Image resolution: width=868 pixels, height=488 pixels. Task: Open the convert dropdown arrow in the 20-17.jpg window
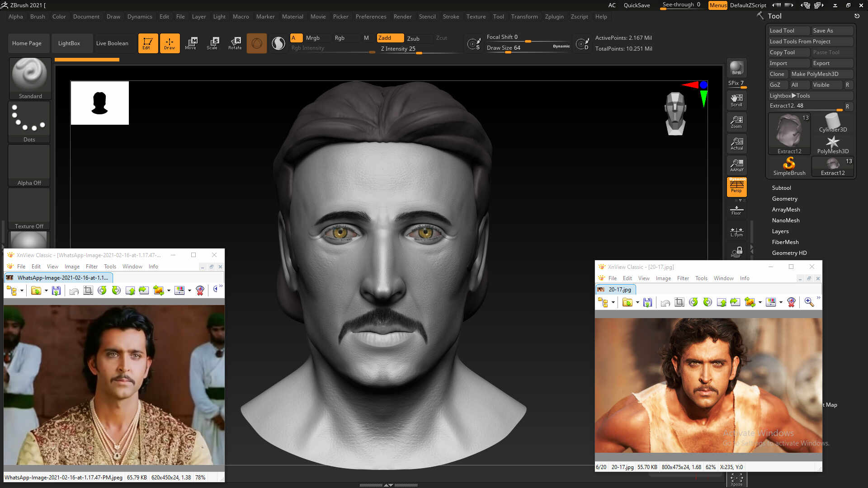click(x=760, y=302)
